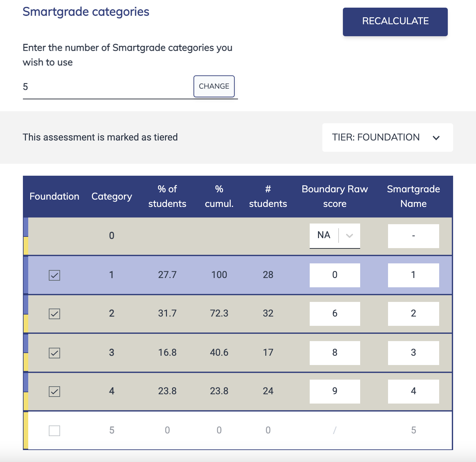Disable category 4's Foundation checkbox
The image size is (476, 462).
54,391
